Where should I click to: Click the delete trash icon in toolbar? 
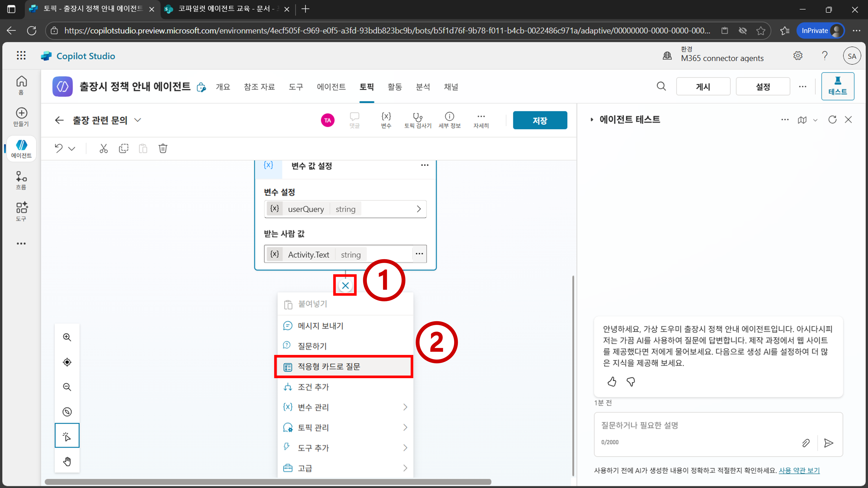163,148
